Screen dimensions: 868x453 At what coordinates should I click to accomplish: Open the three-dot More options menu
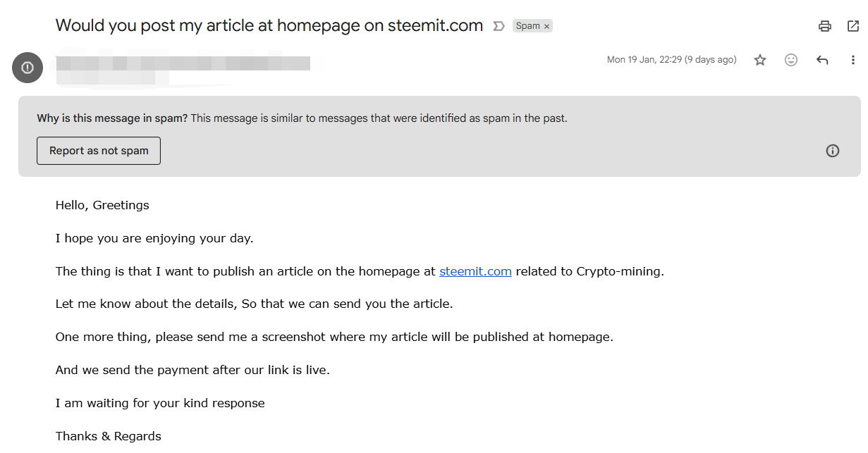click(x=853, y=60)
